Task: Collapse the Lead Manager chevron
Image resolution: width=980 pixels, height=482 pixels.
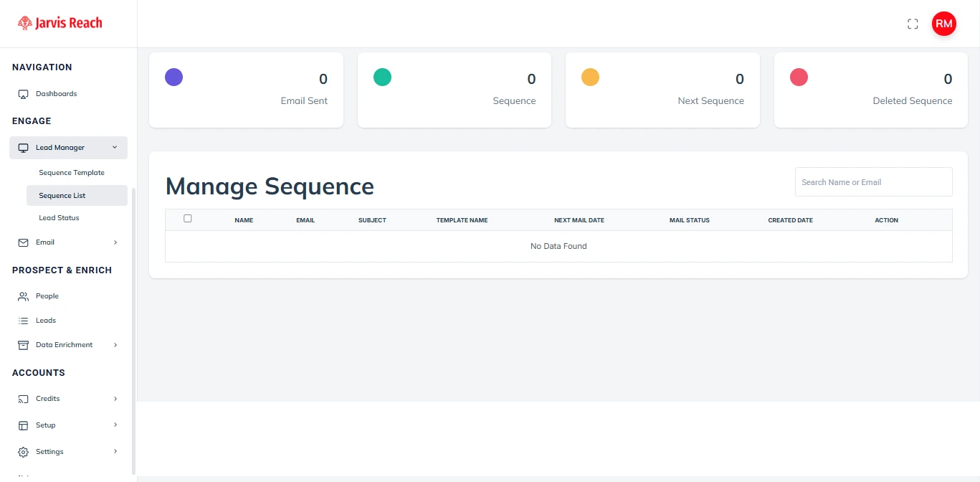Action: tap(115, 148)
